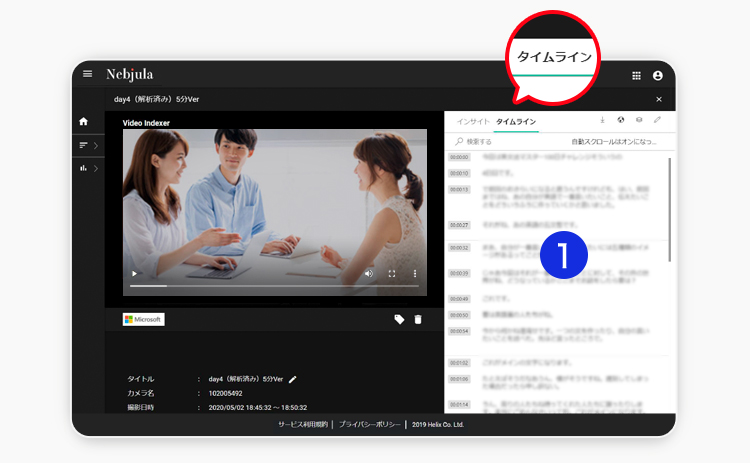Open プライバシーポリシー link in footer
The height and width of the screenshot is (463, 750).
click(370, 424)
